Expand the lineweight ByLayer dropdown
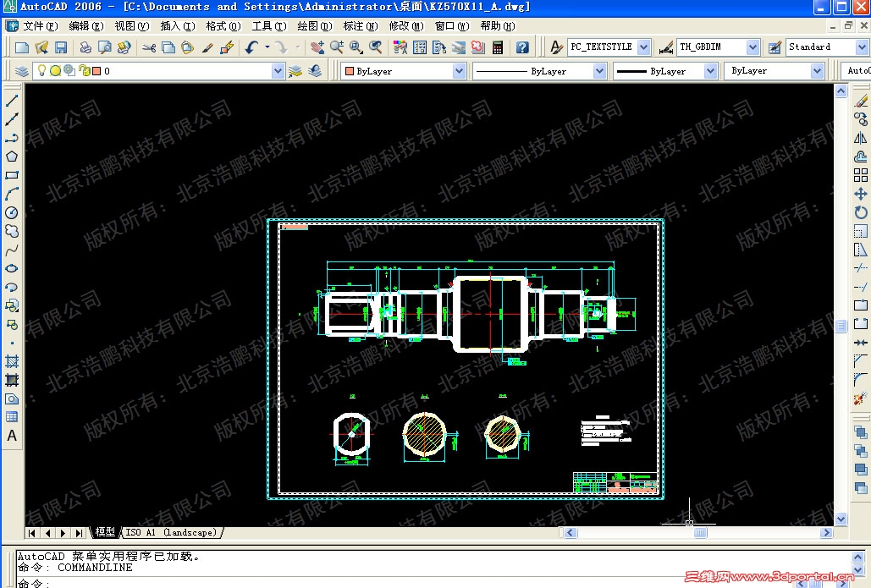Viewport: 871px width, 588px height. click(x=710, y=71)
